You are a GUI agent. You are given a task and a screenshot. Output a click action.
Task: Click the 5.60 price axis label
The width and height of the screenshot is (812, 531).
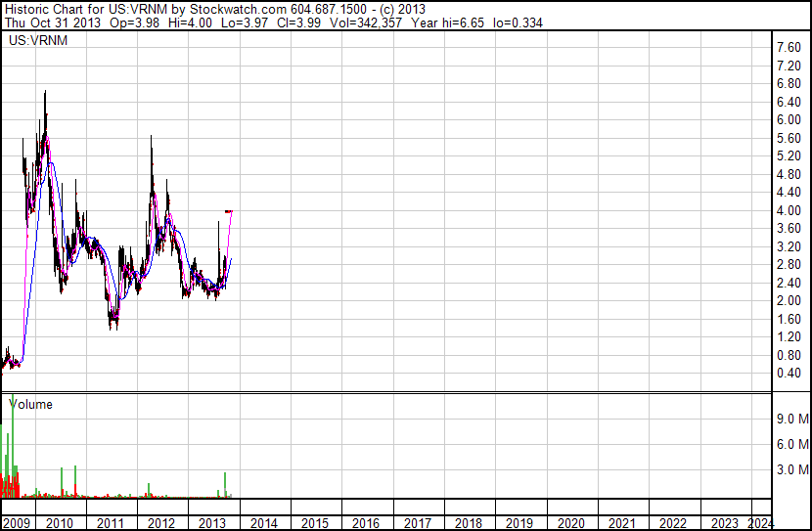[x=789, y=138]
